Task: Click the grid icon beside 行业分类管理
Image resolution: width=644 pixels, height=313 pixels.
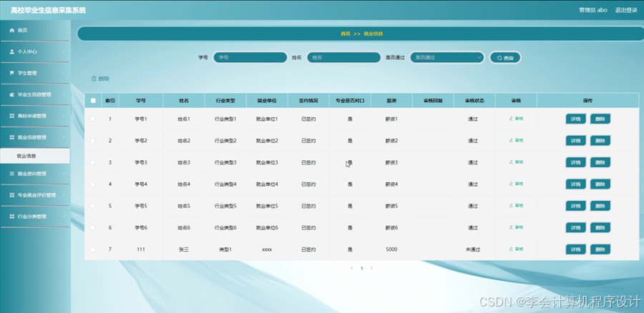Action: (11, 217)
